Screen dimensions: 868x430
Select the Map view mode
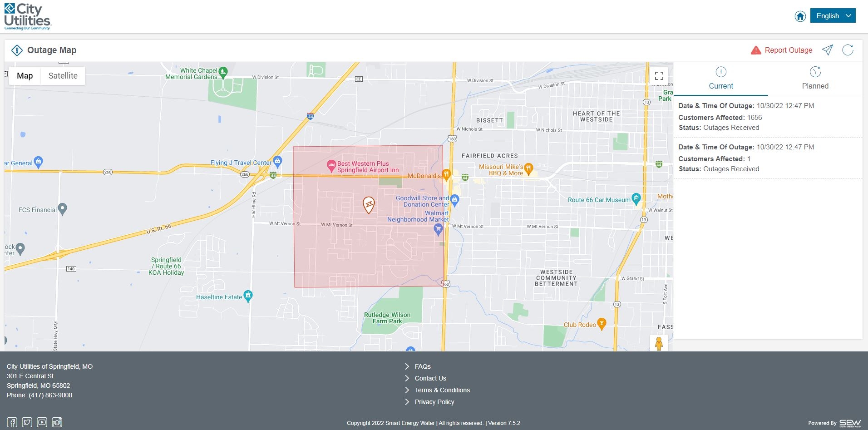coord(25,75)
